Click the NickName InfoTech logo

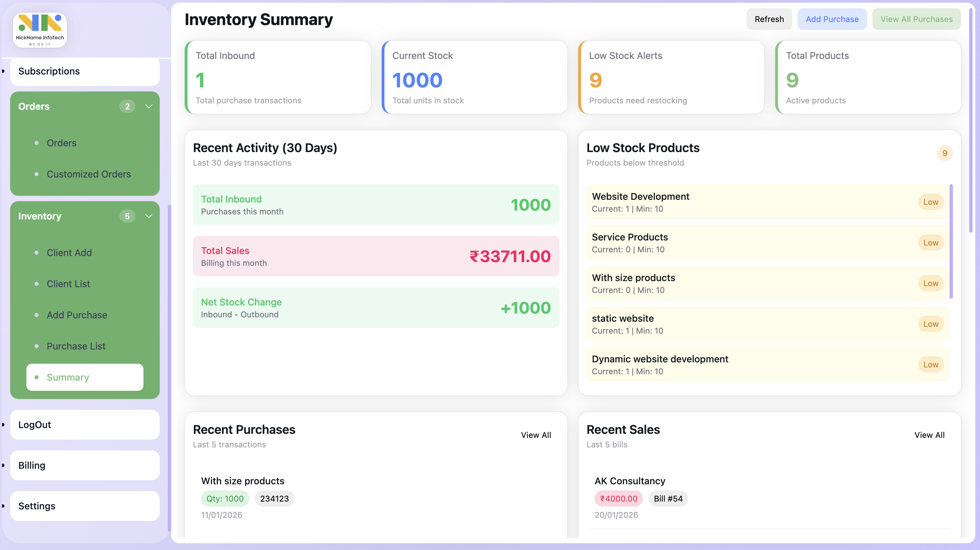[x=40, y=30]
